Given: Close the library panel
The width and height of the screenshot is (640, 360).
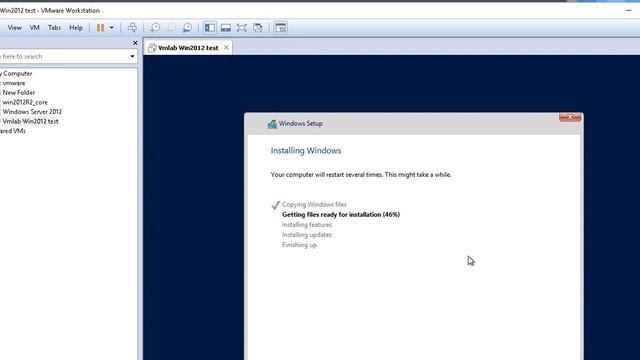Looking at the screenshot, I should [135, 43].
